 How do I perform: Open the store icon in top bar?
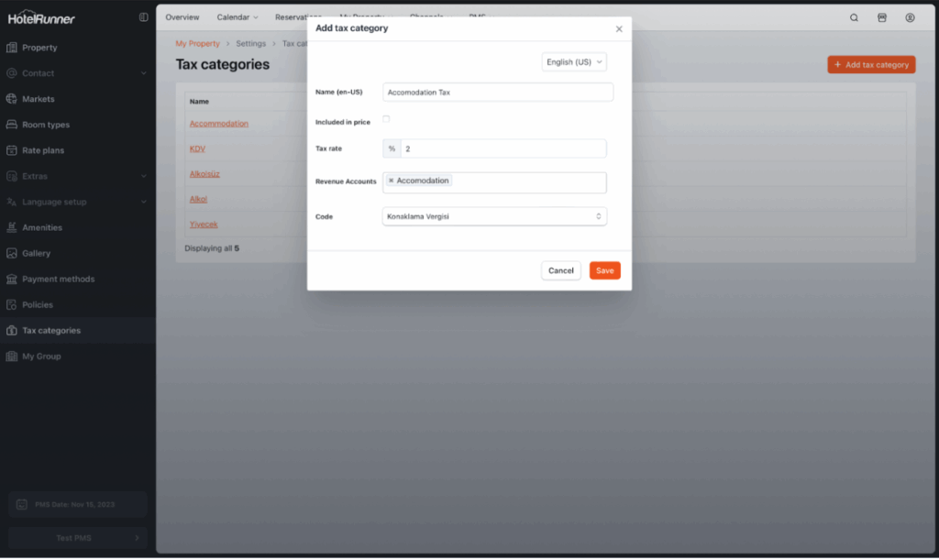(x=882, y=17)
